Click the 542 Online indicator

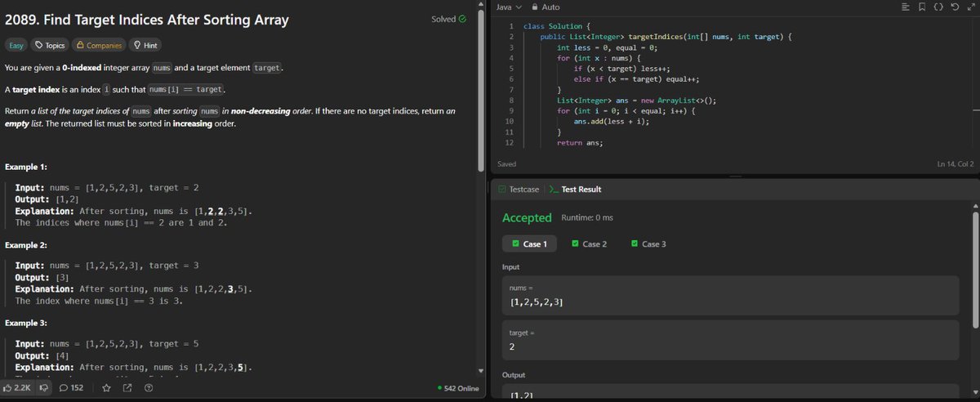point(457,388)
